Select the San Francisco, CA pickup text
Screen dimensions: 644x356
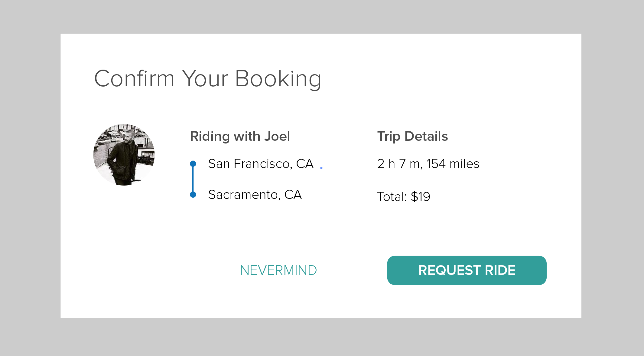click(261, 164)
